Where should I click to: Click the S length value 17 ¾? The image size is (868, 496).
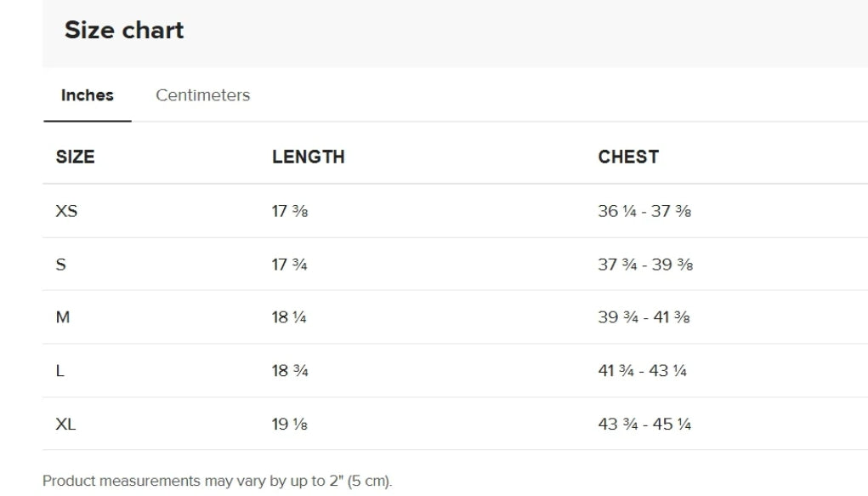(x=290, y=265)
